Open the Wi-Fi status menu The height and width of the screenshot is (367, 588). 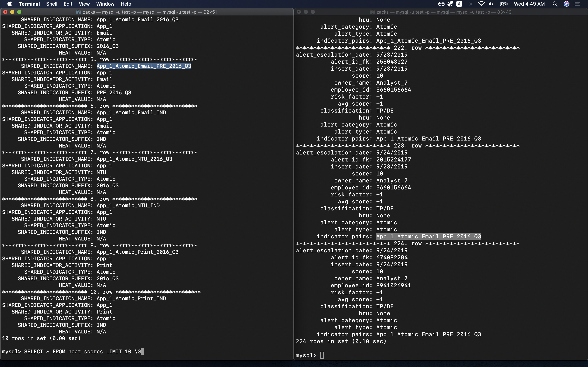(481, 4)
